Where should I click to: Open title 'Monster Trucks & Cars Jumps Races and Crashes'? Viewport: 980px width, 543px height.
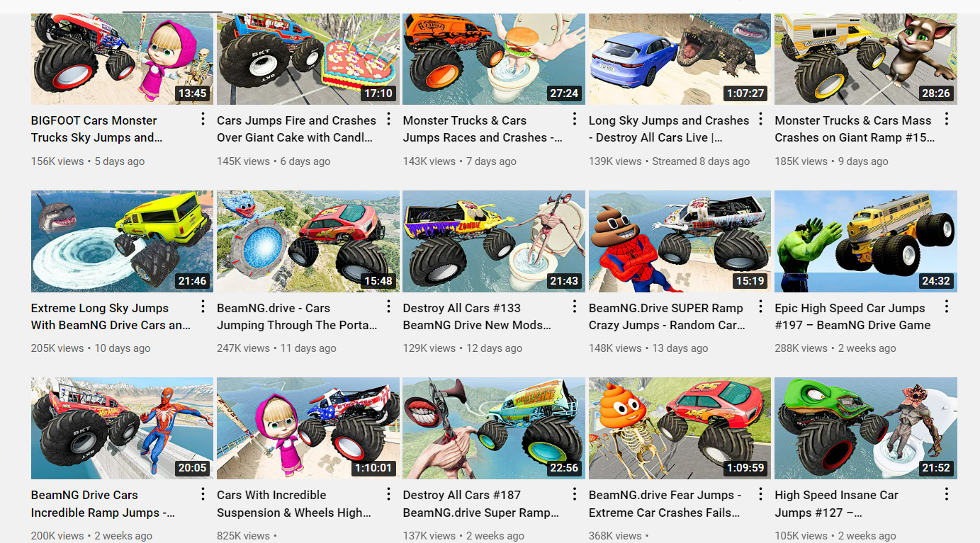(484, 129)
